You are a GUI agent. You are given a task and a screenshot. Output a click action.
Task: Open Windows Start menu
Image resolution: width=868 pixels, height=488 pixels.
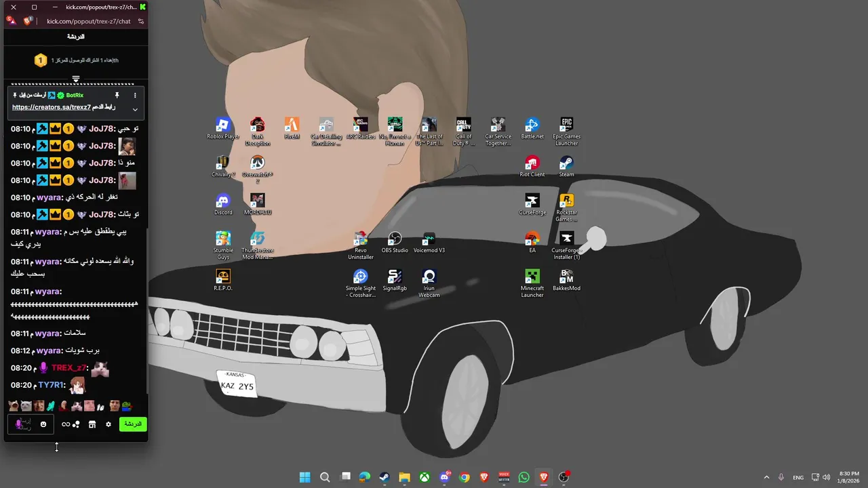point(305,477)
